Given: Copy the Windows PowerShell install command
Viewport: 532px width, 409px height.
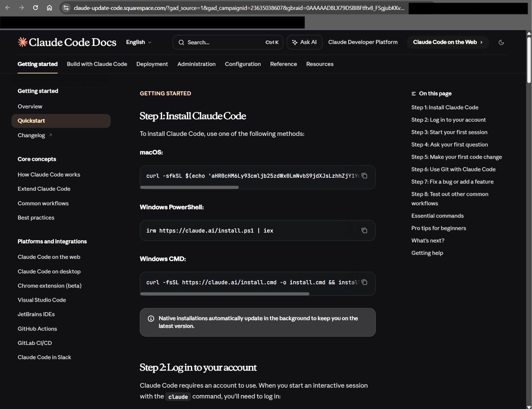Looking at the screenshot, I should pos(364,231).
